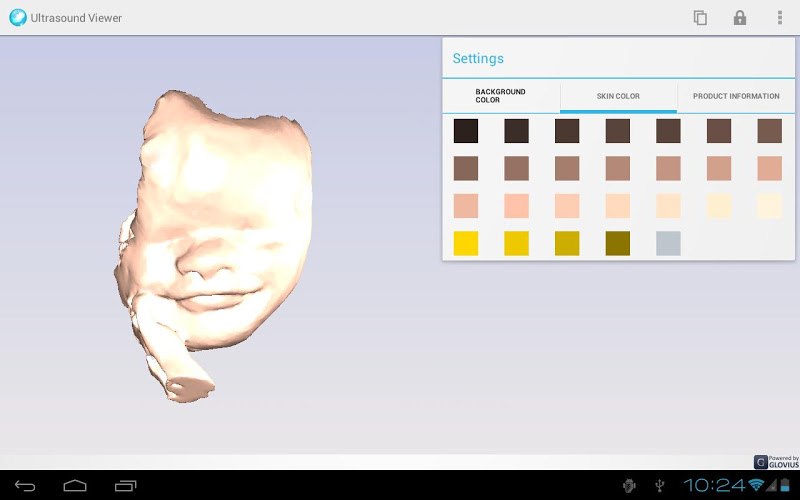Select sixth pale cream swatch in third row
Viewport: 800px width, 500px height.
pyautogui.click(x=719, y=206)
